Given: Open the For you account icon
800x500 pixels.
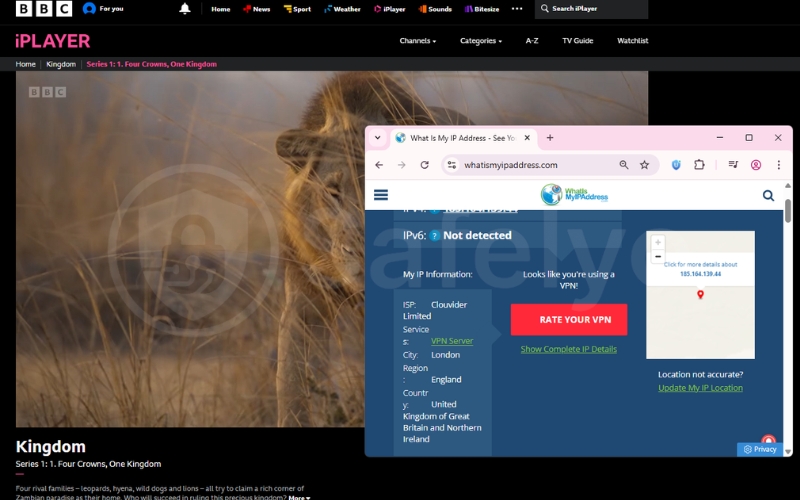Looking at the screenshot, I should [x=103, y=9].
